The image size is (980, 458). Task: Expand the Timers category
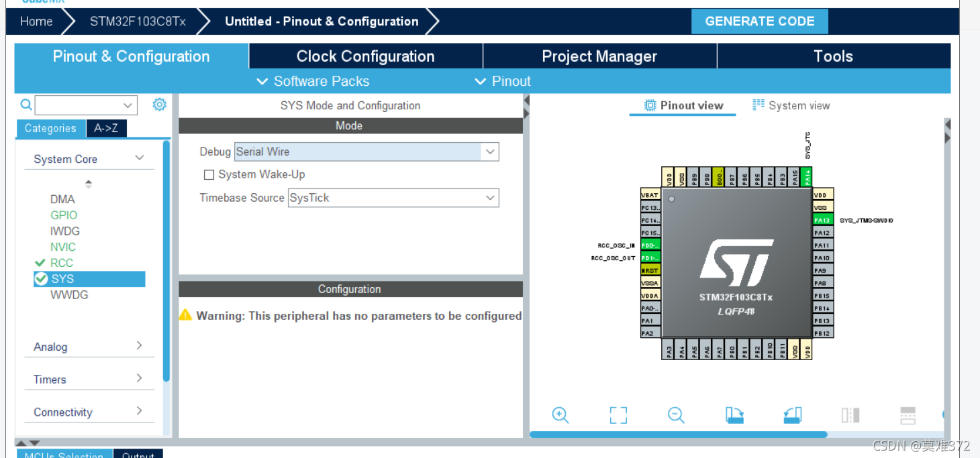140,378
